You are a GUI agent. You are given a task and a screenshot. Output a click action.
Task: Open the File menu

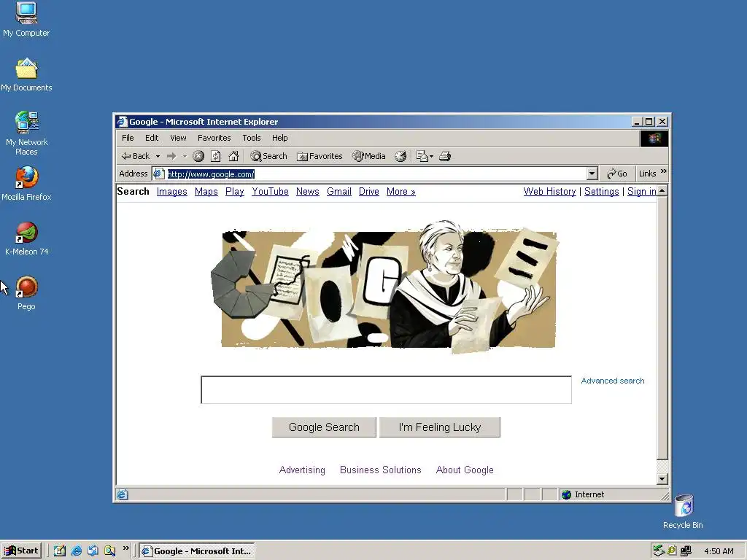click(128, 138)
